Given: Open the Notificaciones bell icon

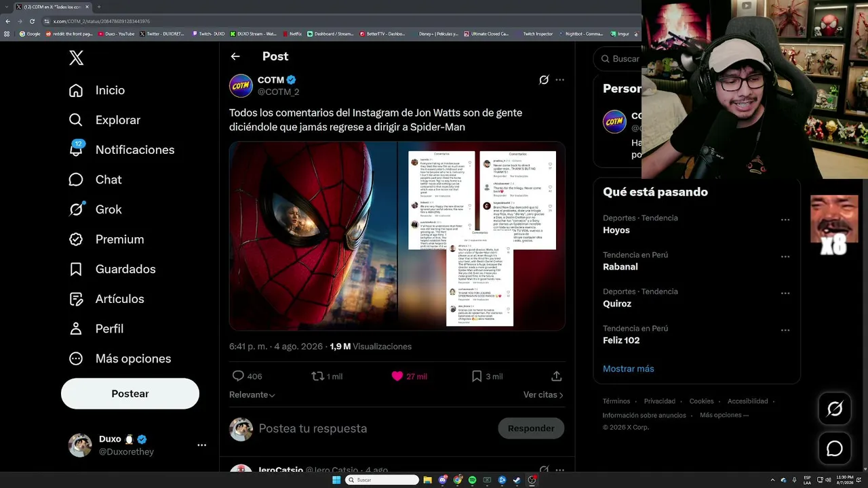Looking at the screenshot, I should [76, 150].
